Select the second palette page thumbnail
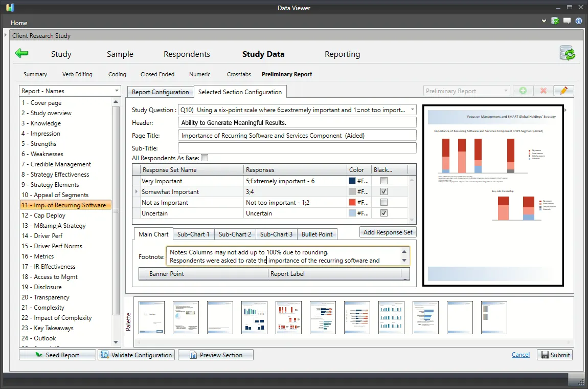This screenshot has height=389, width=588. pos(186,317)
